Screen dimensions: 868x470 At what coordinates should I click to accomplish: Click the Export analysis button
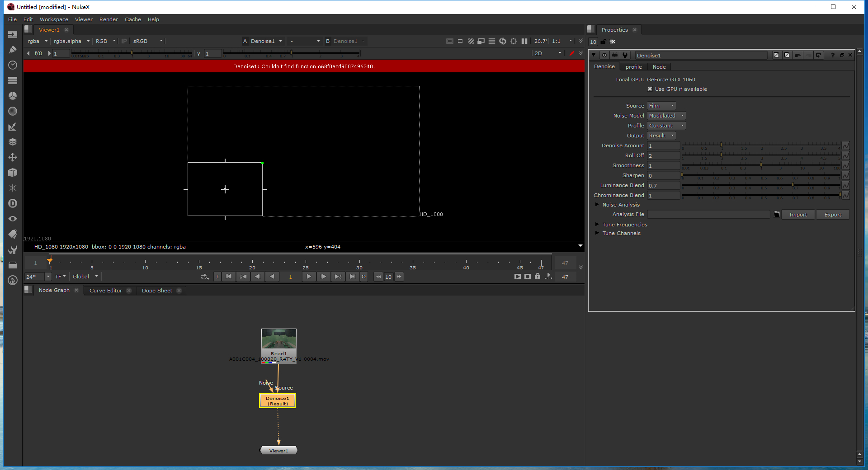[832, 215]
